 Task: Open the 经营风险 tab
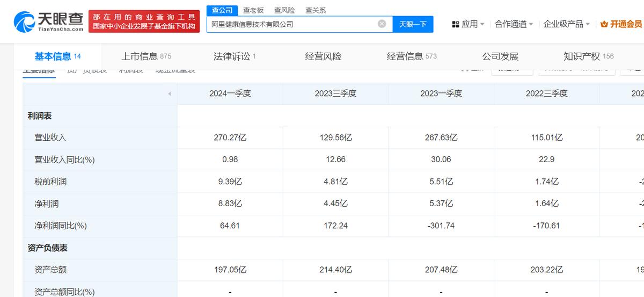click(x=323, y=56)
